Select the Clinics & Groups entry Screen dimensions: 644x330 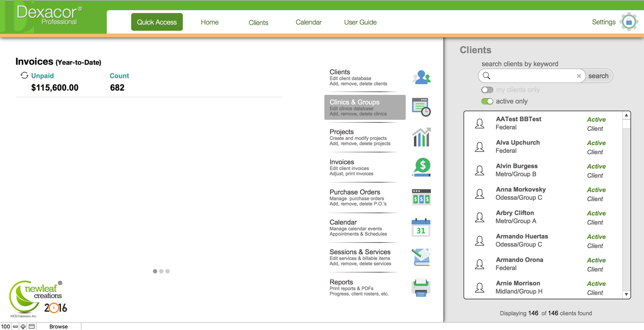pos(365,107)
